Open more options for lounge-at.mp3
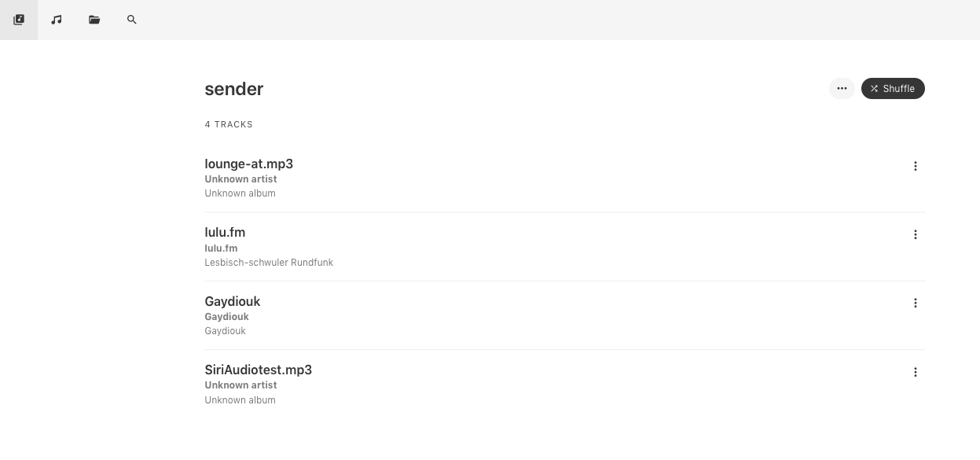Screen dimensions: 980x460 coord(916,166)
